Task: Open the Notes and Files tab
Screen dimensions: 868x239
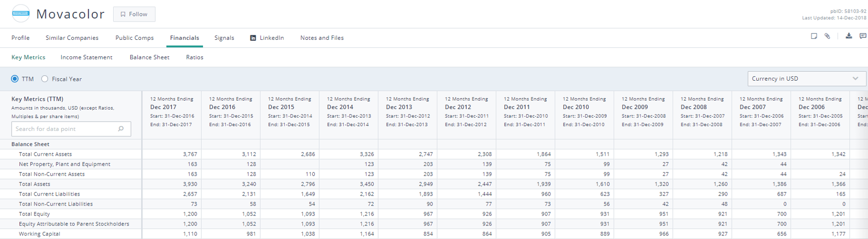Action: [x=322, y=38]
